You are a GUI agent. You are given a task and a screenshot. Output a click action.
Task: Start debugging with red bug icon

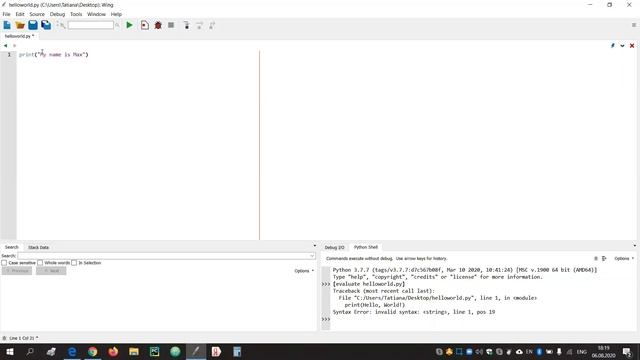(x=158, y=25)
